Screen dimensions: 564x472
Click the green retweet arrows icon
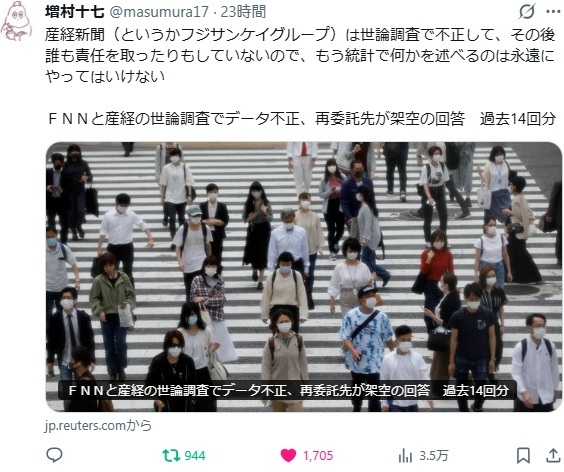click(x=171, y=455)
